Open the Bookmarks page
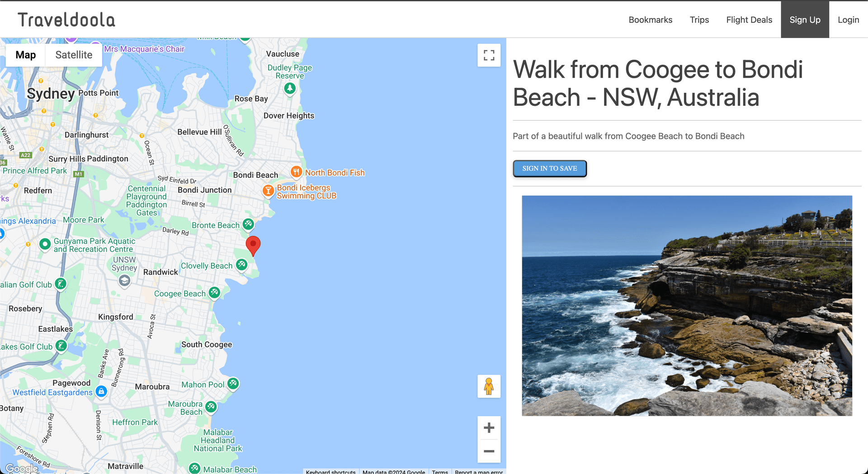Screen dimensions: 868x474 click(650, 20)
